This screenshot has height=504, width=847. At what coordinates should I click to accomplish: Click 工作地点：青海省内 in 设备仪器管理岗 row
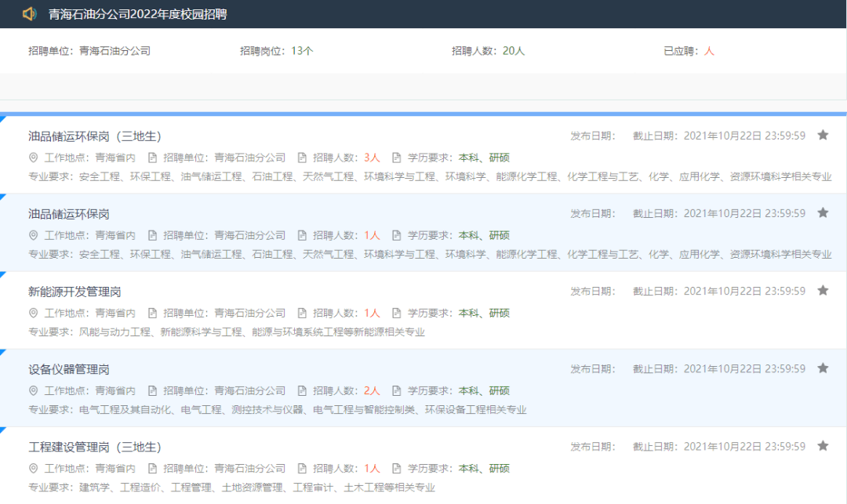click(x=89, y=390)
